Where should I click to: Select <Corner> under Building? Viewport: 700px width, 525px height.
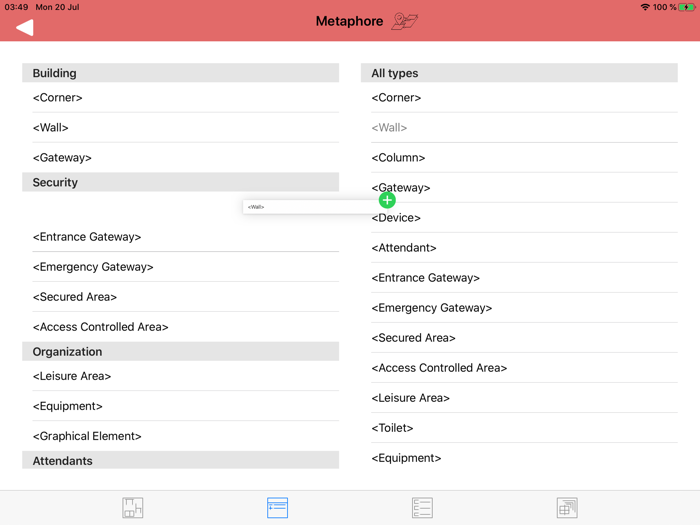(185, 97)
